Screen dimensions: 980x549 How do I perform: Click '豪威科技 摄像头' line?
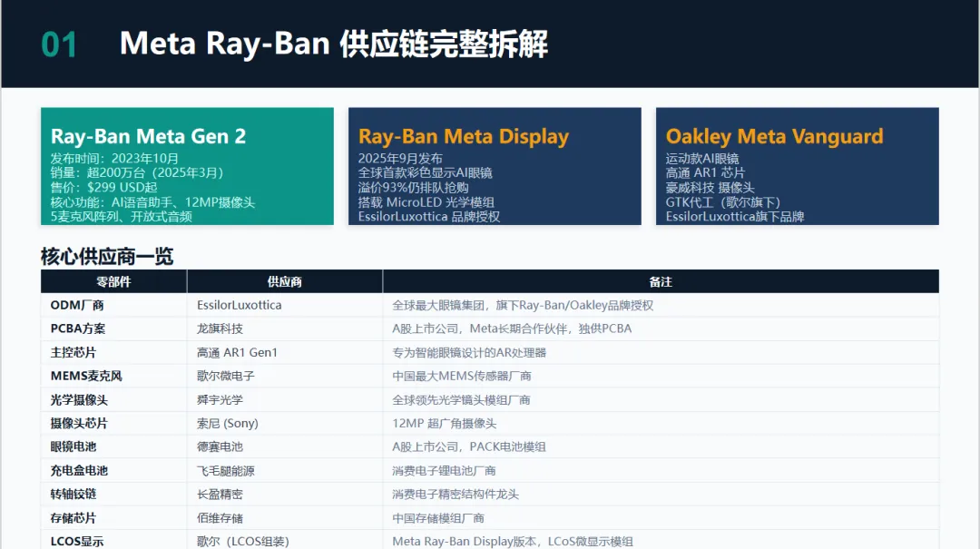pyautogui.click(x=710, y=187)
